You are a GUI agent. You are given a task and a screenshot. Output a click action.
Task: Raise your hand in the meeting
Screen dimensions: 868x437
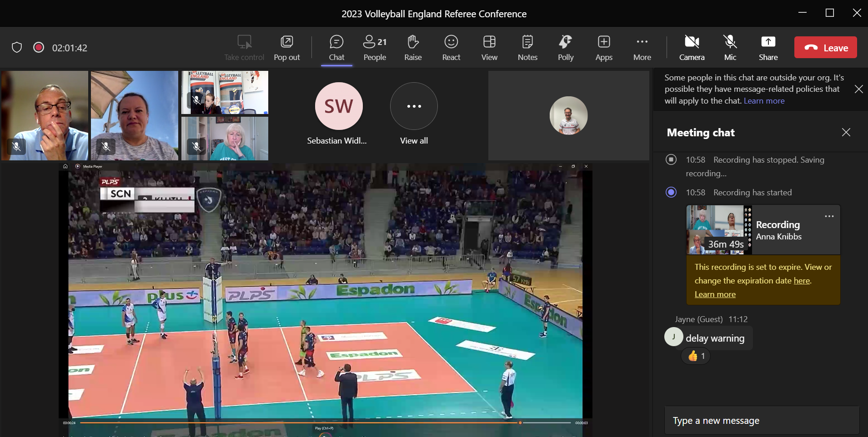[x=413, y=48]
